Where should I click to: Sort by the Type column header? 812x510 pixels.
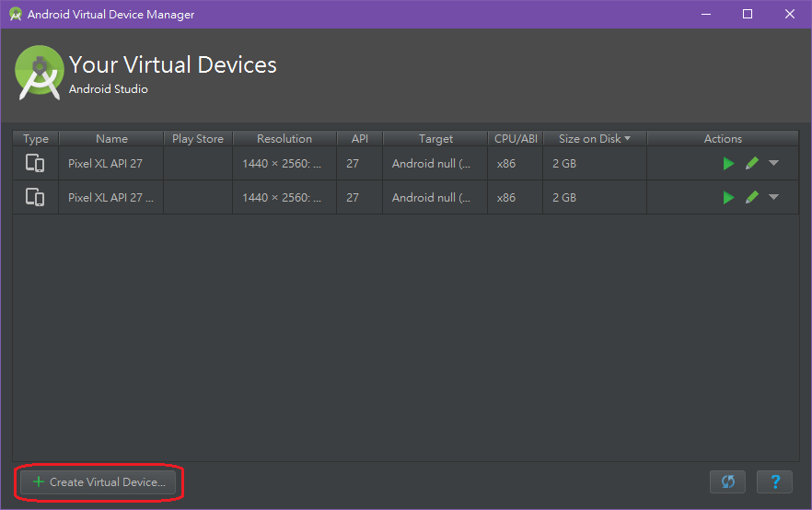click(x=36, y=139)
